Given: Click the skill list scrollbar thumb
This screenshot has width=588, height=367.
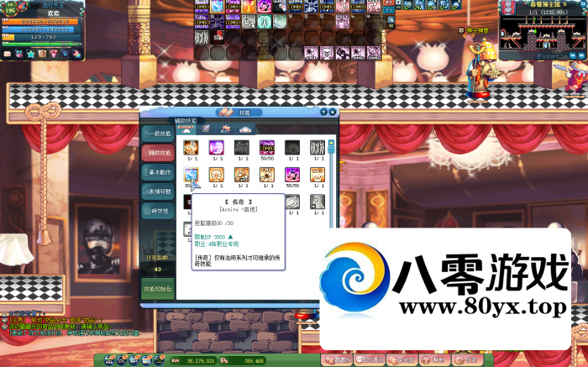Looking at the screenshot, I should 331,149.
